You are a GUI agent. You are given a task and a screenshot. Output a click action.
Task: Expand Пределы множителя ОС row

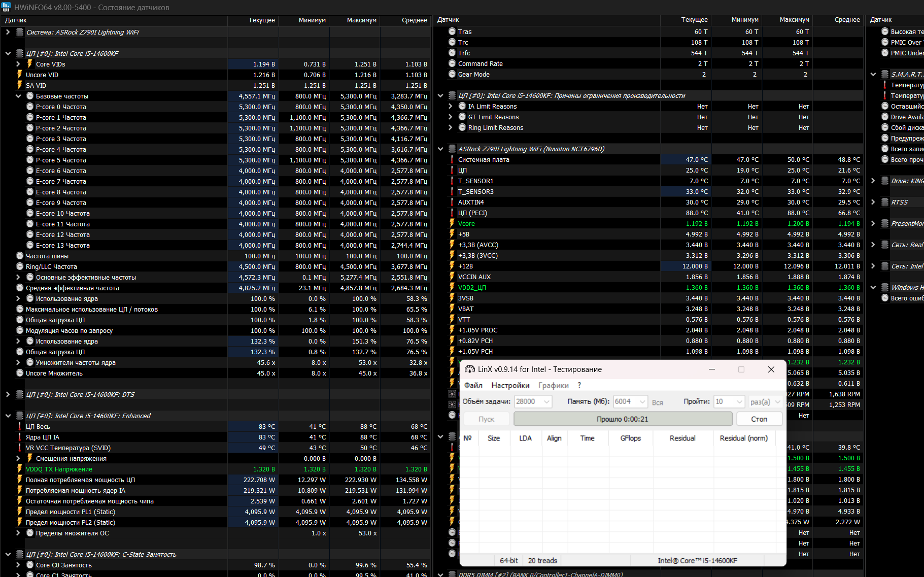click(x=18, y=533)
